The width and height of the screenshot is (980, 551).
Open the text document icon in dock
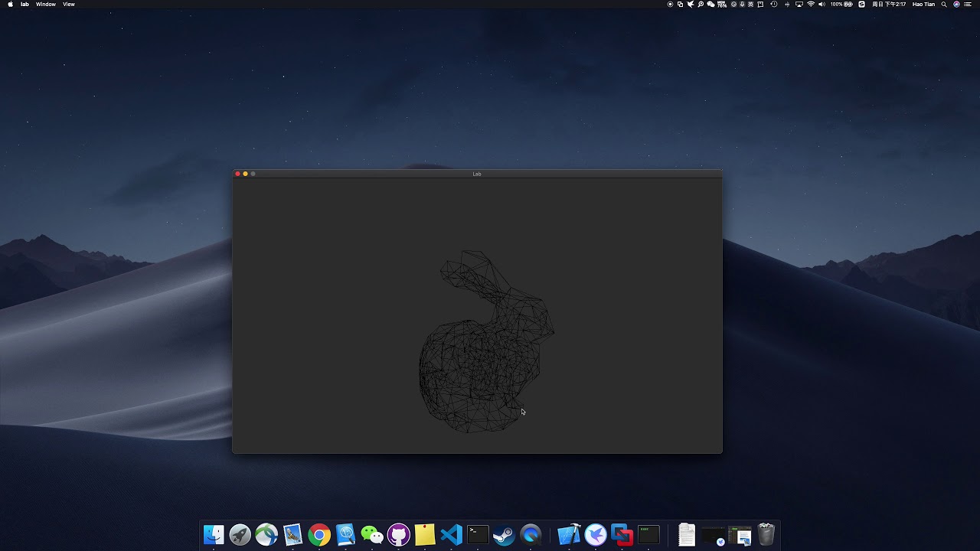[687, 534]
